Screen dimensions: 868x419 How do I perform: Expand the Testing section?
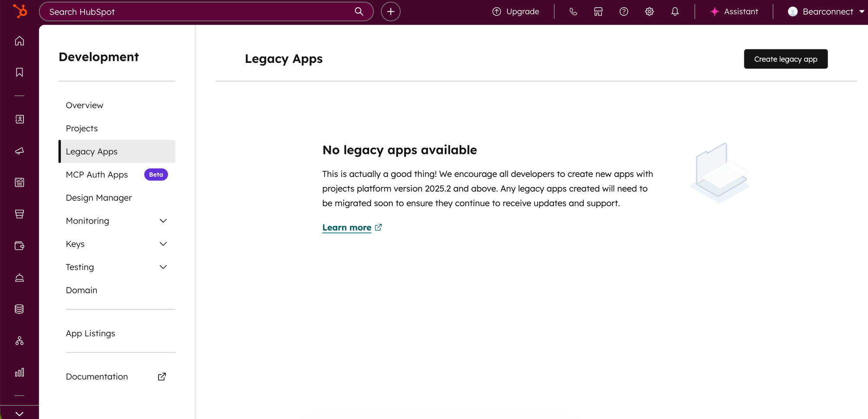(116, 267)
